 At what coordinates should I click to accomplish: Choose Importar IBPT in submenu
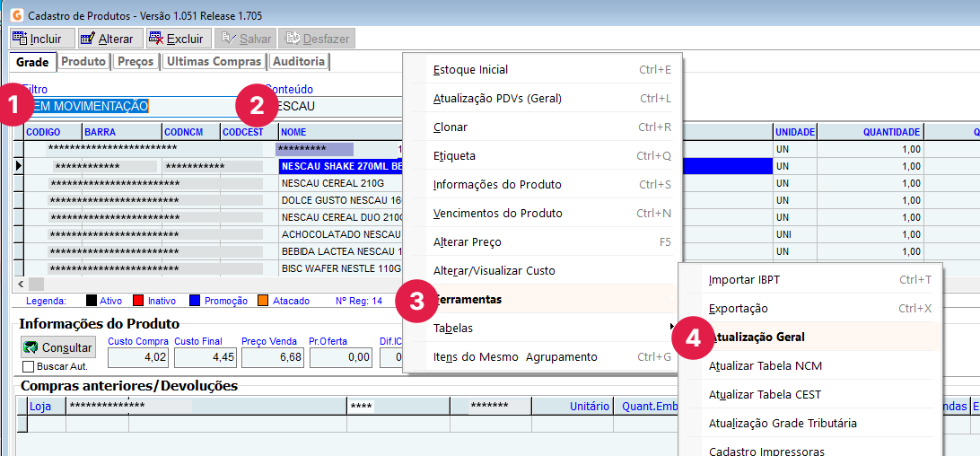click(809, 279)
